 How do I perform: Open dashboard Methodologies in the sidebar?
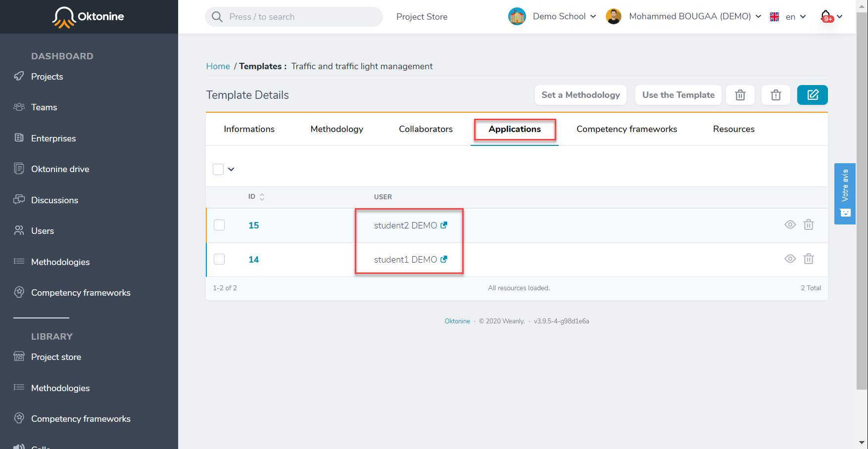tap(60, 262)
